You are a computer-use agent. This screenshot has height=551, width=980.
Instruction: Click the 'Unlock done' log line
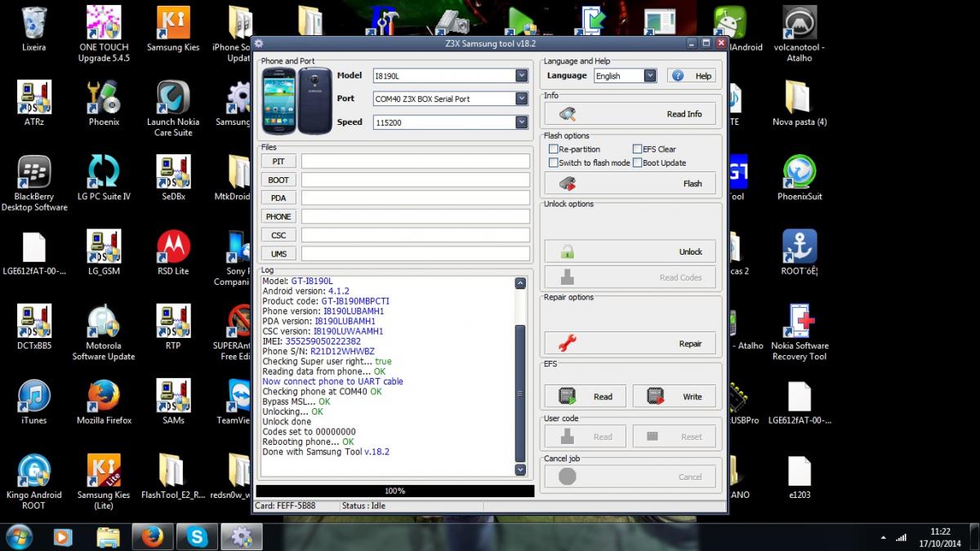(x=287, y=421)
